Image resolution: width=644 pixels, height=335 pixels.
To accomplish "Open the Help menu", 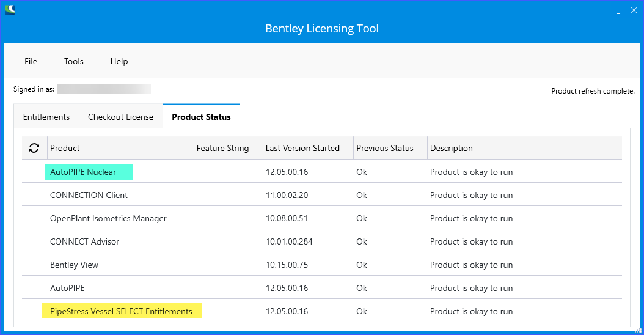I will tap(119, 61).
